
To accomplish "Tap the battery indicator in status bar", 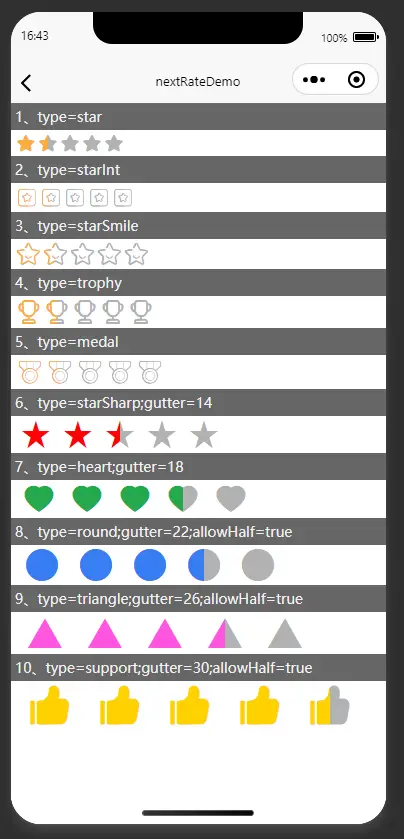I will point(366,37).
